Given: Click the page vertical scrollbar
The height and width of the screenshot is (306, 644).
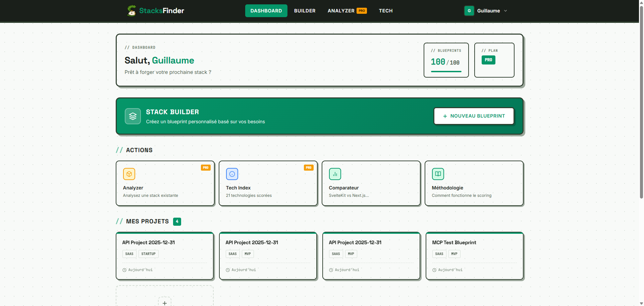Looking at the screenshot, I should coord(641,102).
